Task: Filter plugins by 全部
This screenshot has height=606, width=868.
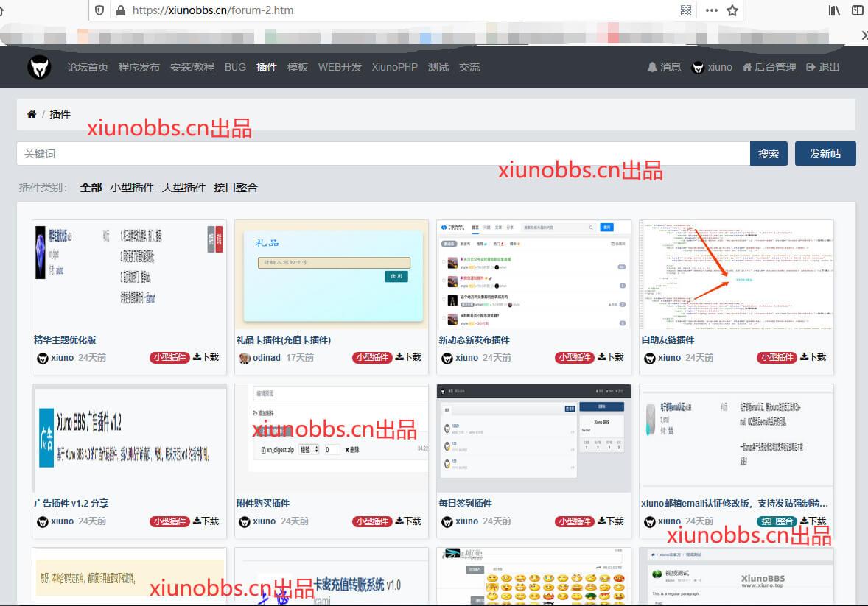Action: pos(91,188)
